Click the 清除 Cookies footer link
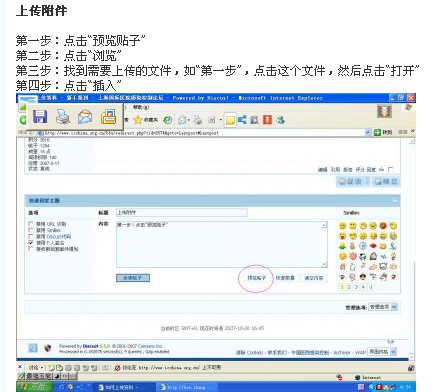Screen dimensions: 439x392 [x=250, y=352]
